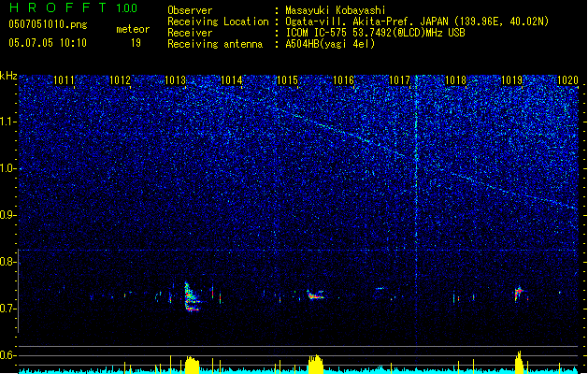
Task: Click the version number 1.00
Action: (x=127, y=8)
